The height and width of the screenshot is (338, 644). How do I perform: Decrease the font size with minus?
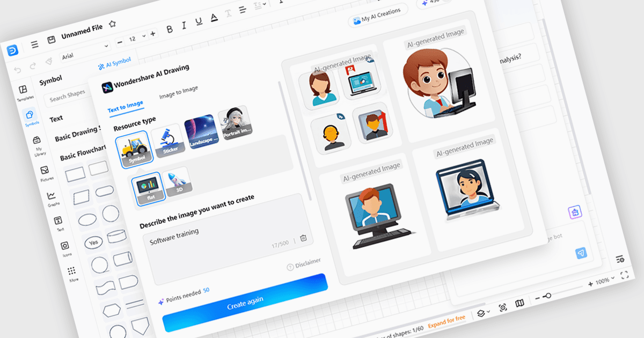119,41
